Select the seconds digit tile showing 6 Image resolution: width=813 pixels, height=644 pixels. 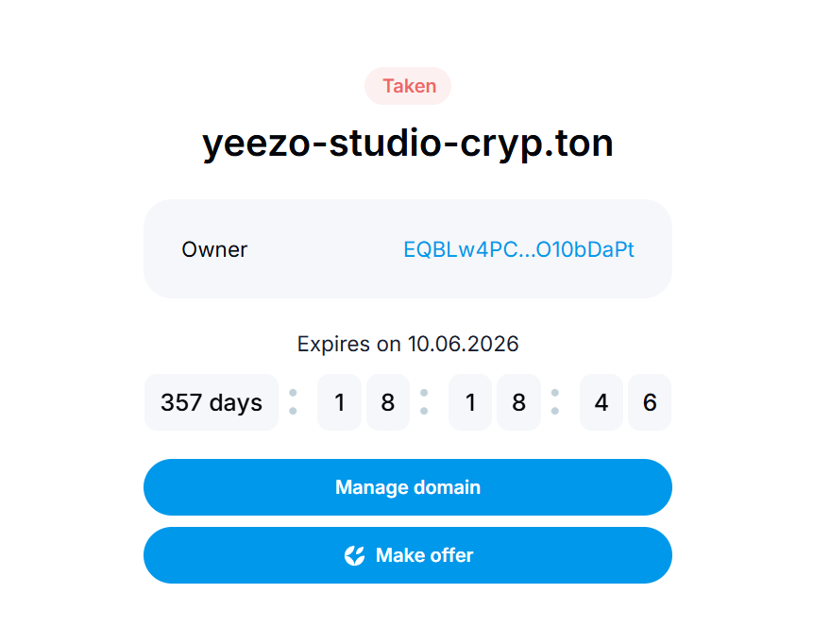point(650,402)
